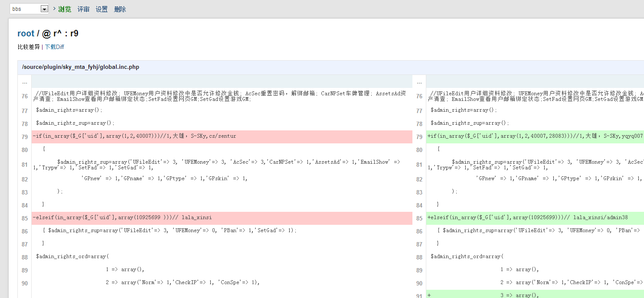Click the global.inc.php file path header
Screen dimensions: 644x298
[81, 67]
